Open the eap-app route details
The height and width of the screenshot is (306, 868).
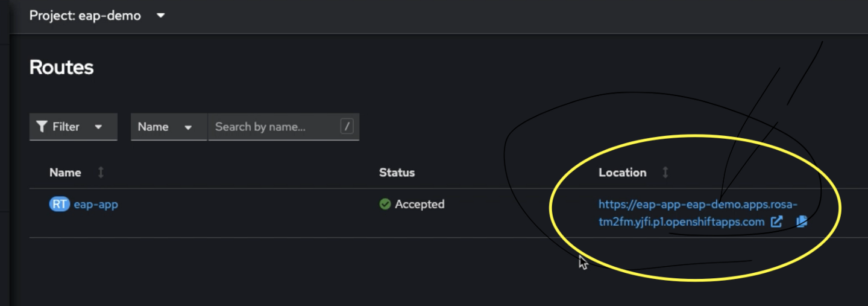tap(96, 204)
